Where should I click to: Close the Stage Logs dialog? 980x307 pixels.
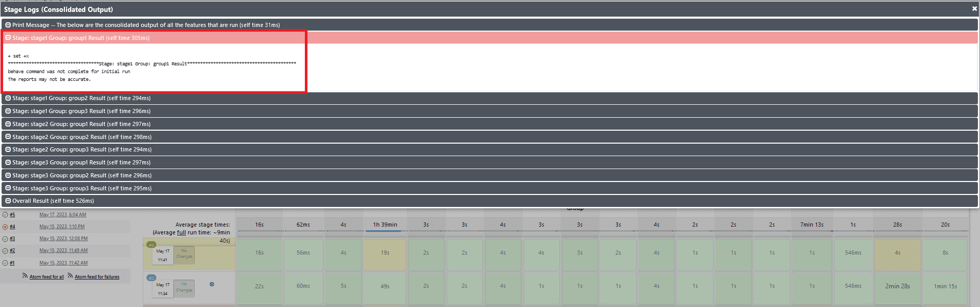tap(974, 8)
